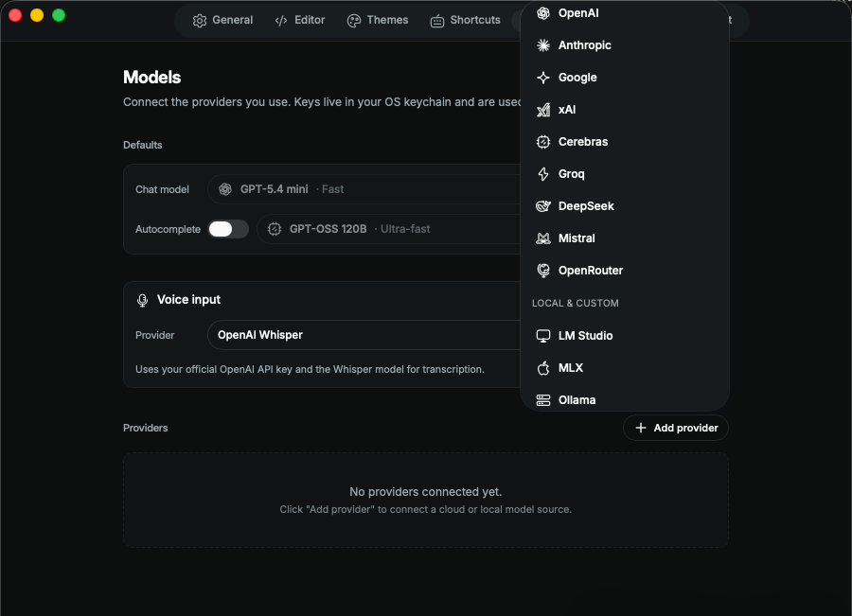The width and height of the screenshot is (852, 616).
Task: Open the Autocomplete model GPT-OSS 120B dropdown
Action: tap(388, 229)
